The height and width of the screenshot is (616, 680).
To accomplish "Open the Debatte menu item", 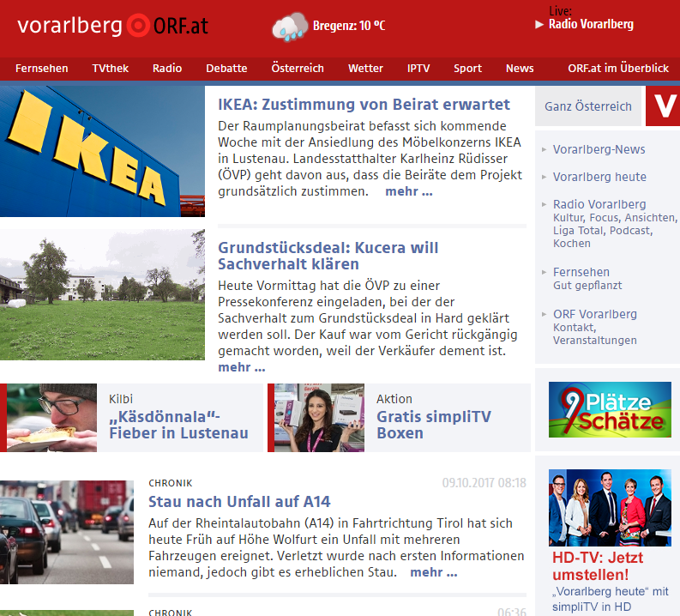I will pos(226,69).
